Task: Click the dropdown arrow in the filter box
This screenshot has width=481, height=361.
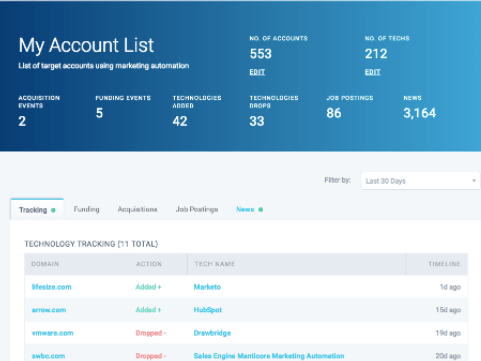Action: point(474,181)
